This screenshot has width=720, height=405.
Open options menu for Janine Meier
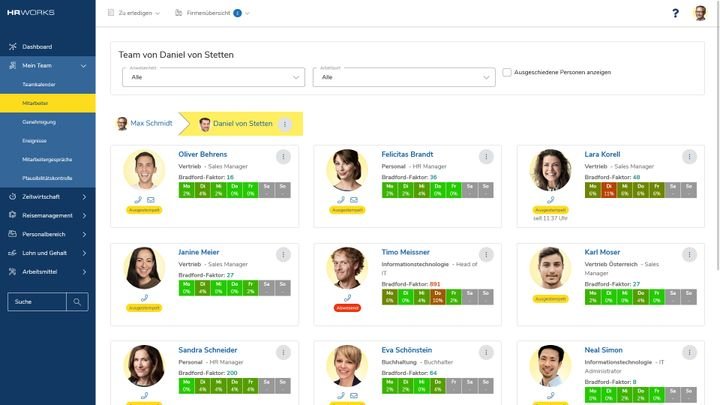pos(283,254)
